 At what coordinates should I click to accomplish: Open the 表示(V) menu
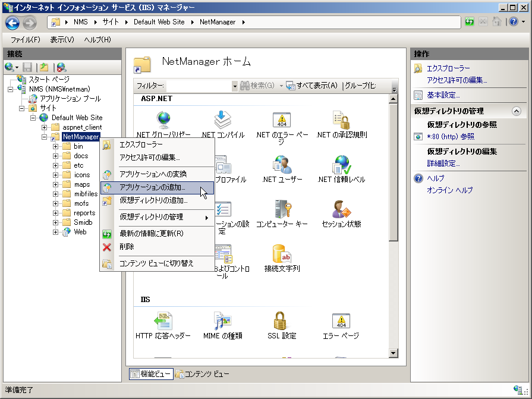pyautogui.click(x=62, y=40)
